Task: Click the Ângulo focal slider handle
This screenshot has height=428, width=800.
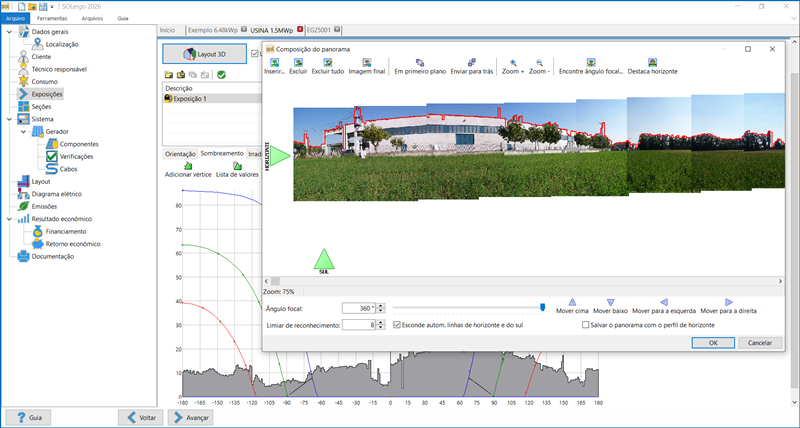Action: point(542,308)
